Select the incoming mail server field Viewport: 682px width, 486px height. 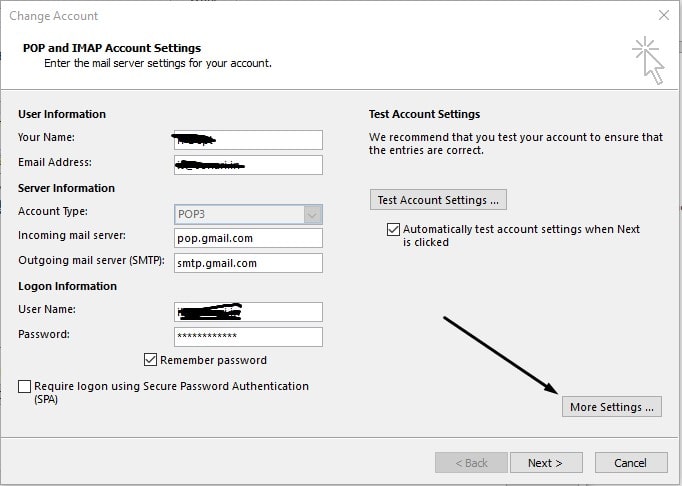coord(248,238)
